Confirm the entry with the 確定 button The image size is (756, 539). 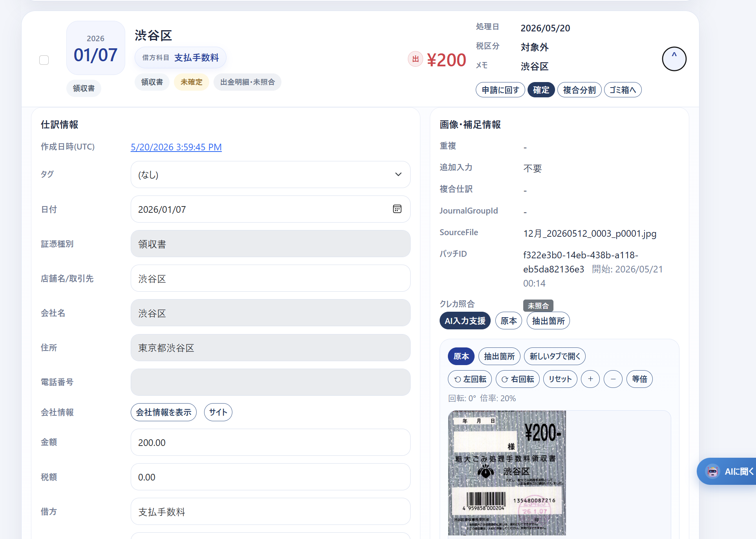coord(541,90)
